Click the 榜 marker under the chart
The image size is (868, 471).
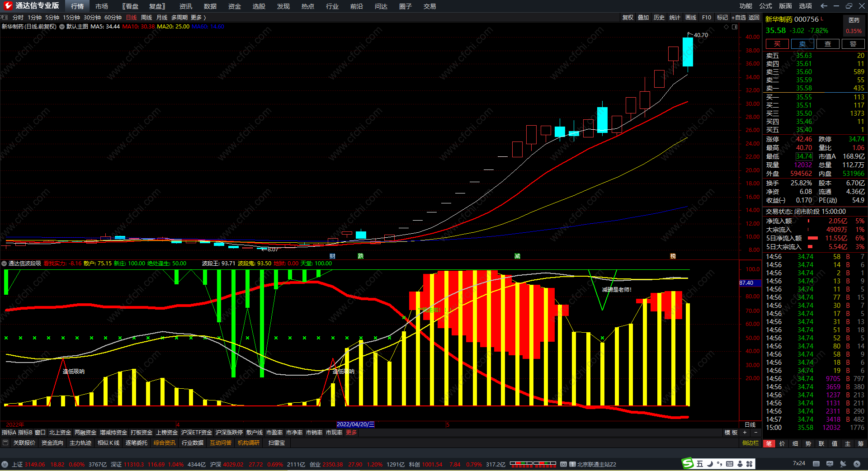(x=673, y=256)
